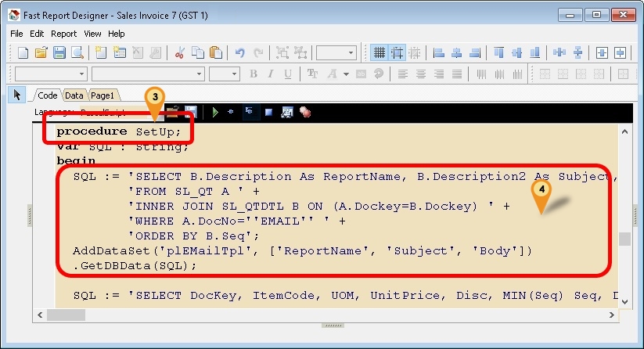This screenshot has width=644, height=349.
Task: Undo the last action
Action: [x=239, y=53]
